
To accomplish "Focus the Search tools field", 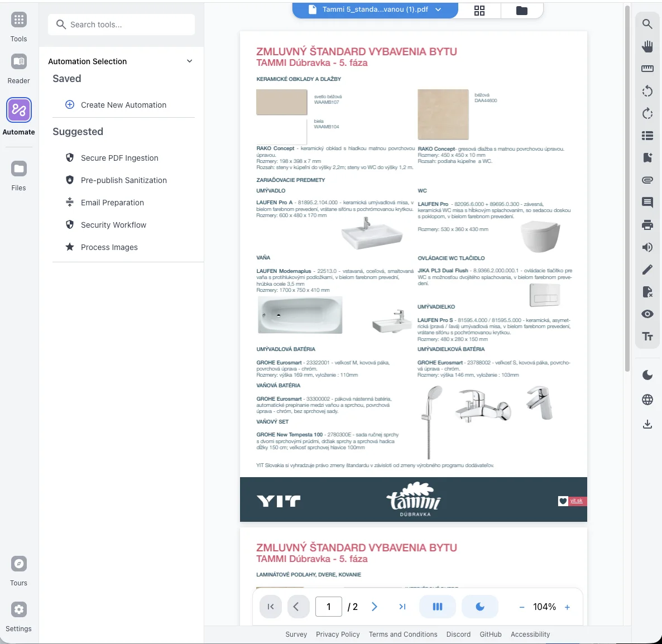I will [x=121, y=25].
